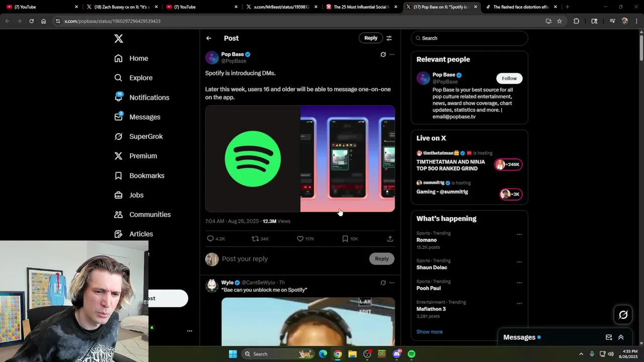Open the phone mockups image

[348, 159]
